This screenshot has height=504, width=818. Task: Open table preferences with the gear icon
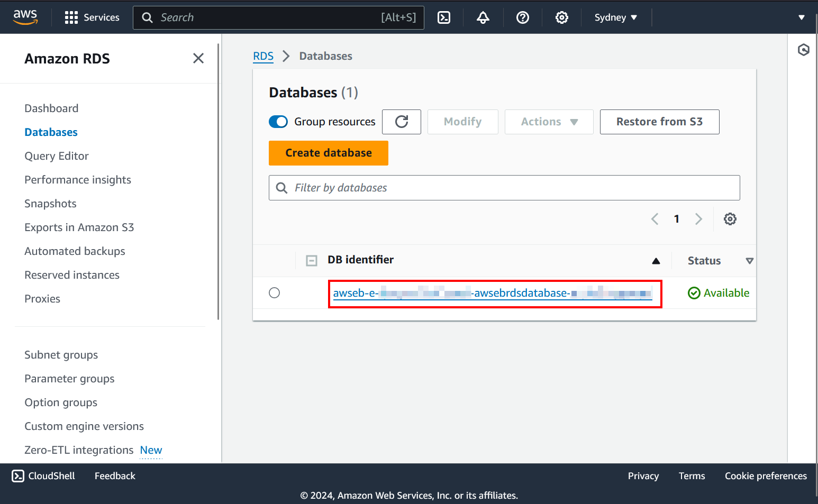[730, 218]
